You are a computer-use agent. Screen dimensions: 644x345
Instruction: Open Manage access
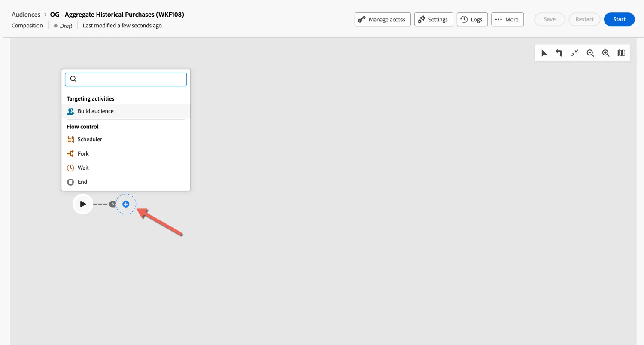pos(383,19)
